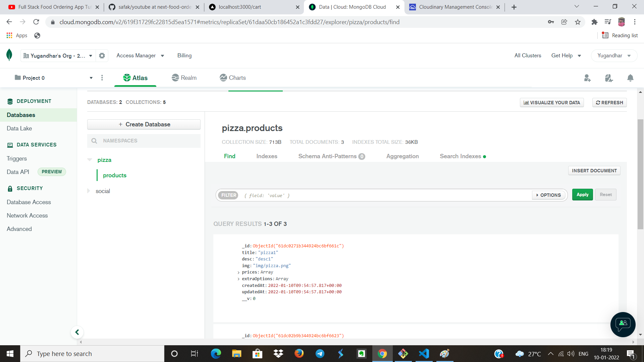Collapse the pizza database tree

(x=90, y=160)
